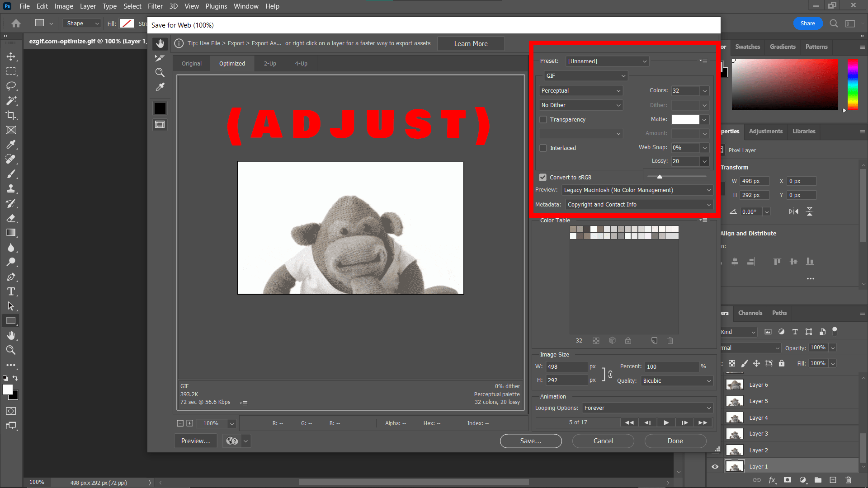Click the delete color icon under the Color Table
This screenshot has height=488, width=868.
[670, 341]
